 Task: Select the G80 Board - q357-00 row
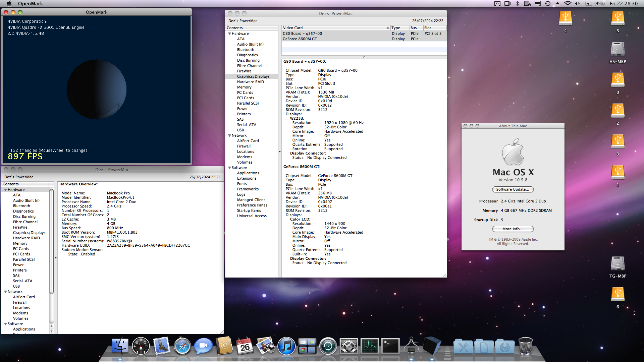click(364, 34)
